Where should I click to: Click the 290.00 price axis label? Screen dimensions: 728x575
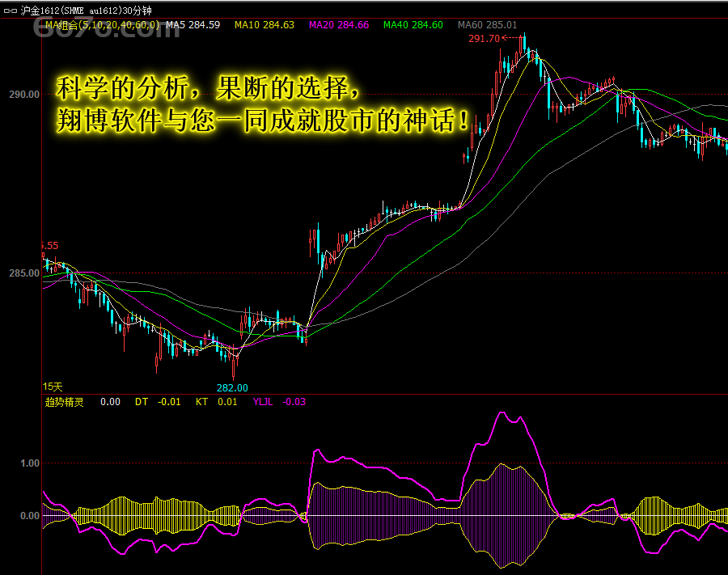pyautogui.click(x=24, y=95)
